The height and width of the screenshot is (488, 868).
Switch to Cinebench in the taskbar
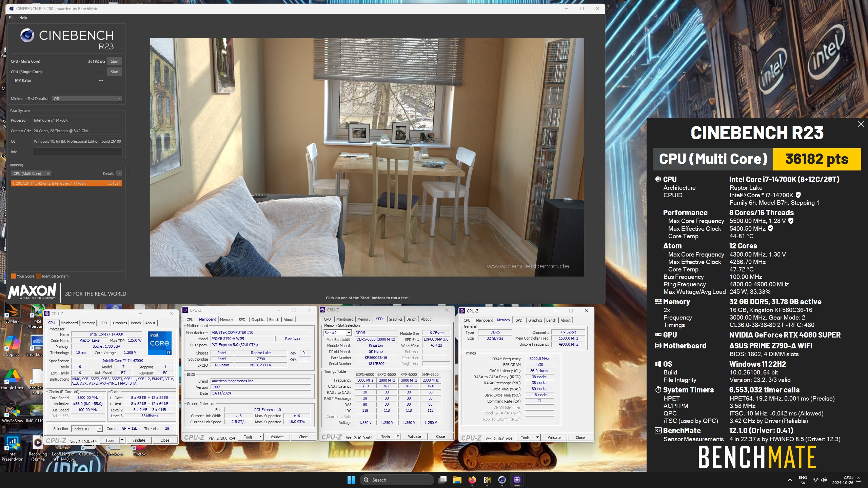(502, 480)
